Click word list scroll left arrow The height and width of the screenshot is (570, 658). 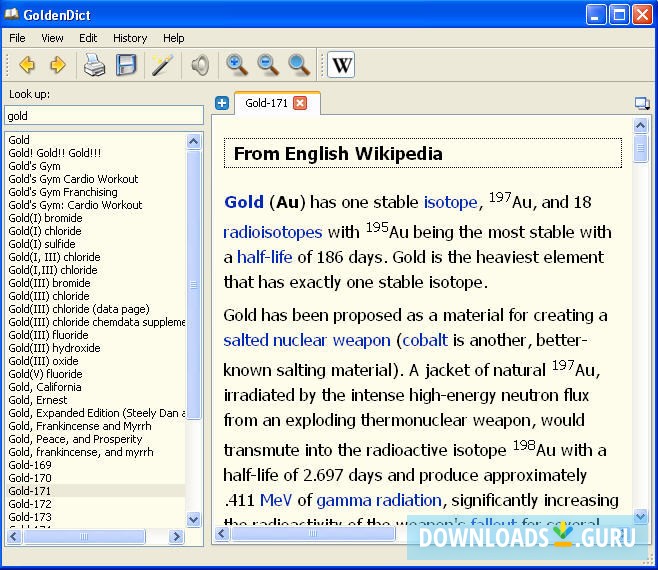coord(13,536)
